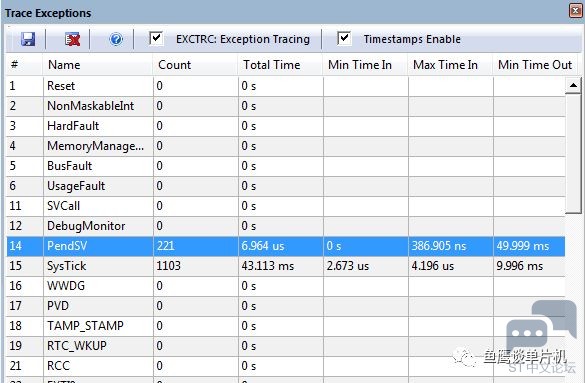585x383 pixels.
Task: Select the Reset exception row
Action: pyautogui.click(x=285, y=86)
